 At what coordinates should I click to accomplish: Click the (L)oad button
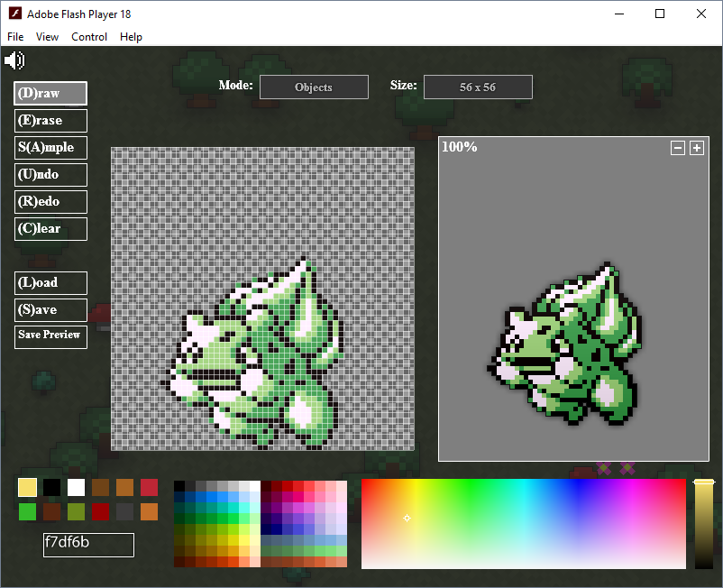(x=50, y=283)
